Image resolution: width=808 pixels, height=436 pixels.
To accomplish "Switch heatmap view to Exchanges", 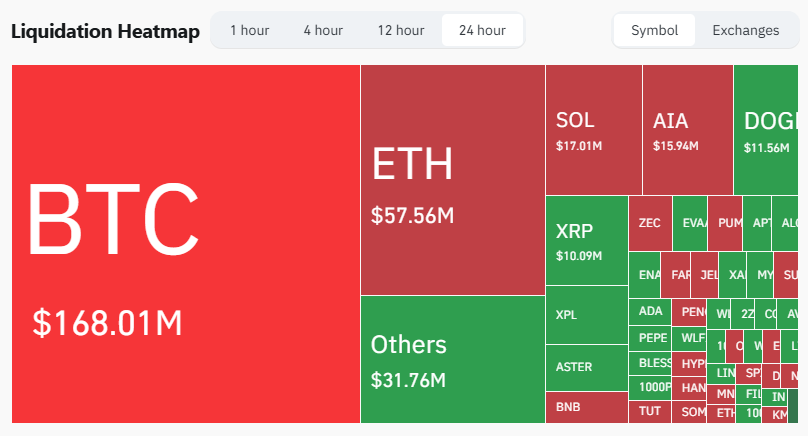I will [745, 30].
